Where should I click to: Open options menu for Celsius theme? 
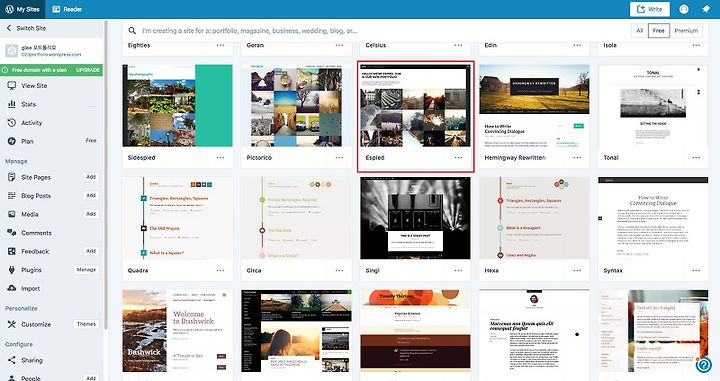coord(458,45)
